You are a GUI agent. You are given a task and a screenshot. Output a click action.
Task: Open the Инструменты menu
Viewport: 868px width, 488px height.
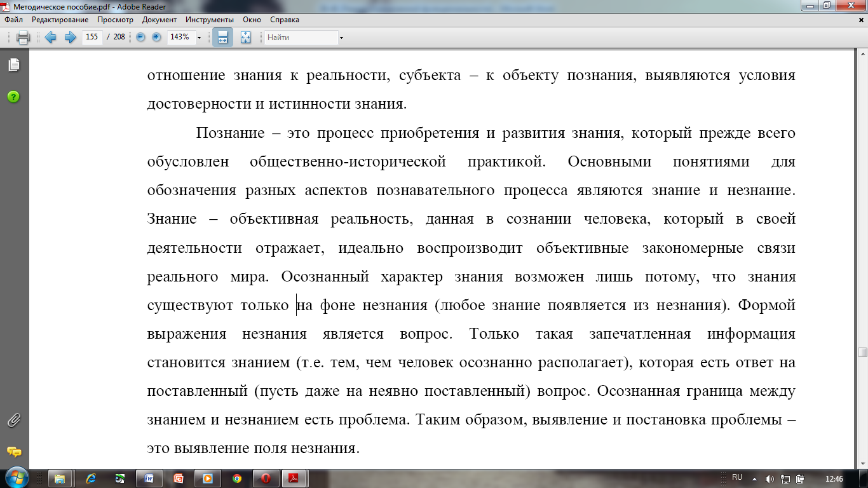[209, 20]
